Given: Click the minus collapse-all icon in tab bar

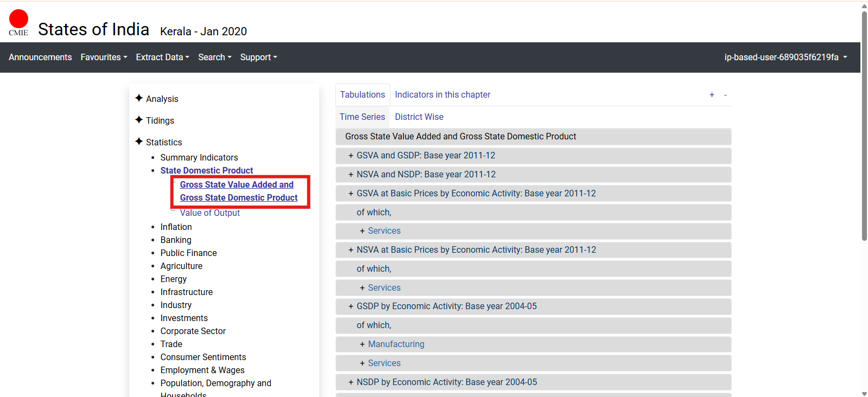Looking at the screenshot, I should point(725,95).
